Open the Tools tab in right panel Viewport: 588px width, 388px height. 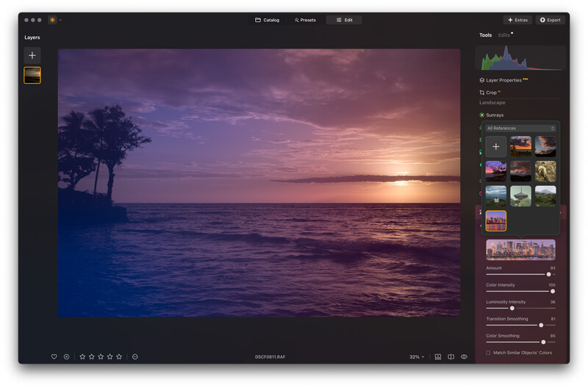point(485,35)
